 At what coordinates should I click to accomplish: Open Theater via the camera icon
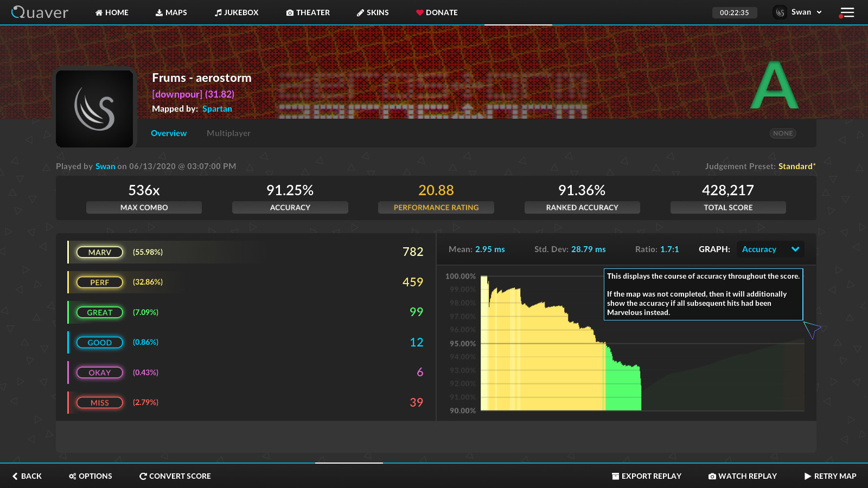click(x=290, y=12)
